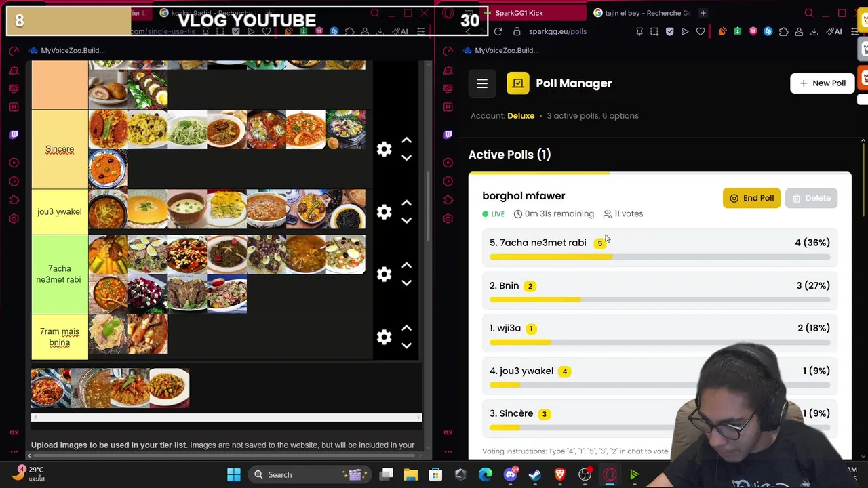Open Discord from the taskbar
The width and height of the screenshot is (868, 488).
pyautogui.click(x=510, y=474)
